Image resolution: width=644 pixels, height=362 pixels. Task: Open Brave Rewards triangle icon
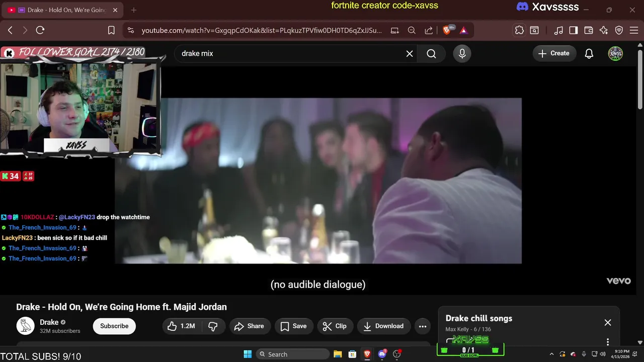coord(463,30)
